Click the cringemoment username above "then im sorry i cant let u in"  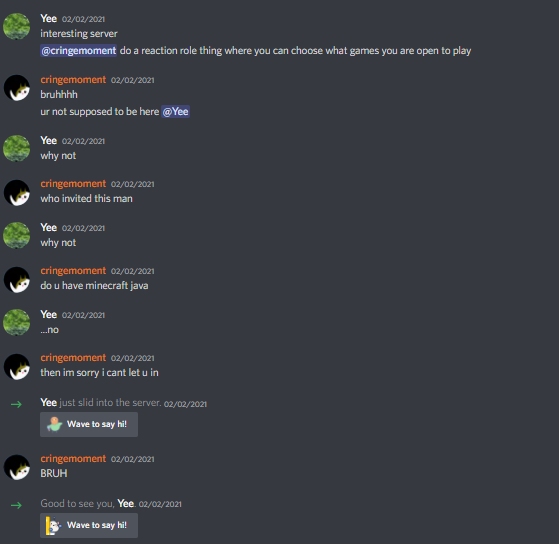(73, 358)
